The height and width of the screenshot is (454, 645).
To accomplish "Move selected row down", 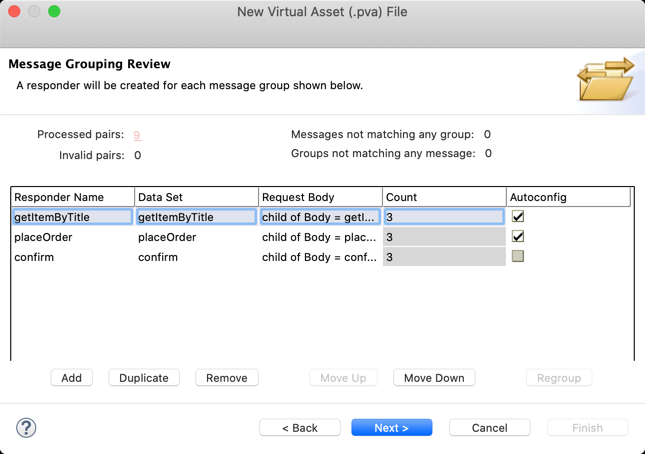I will (x=434, y=378).
